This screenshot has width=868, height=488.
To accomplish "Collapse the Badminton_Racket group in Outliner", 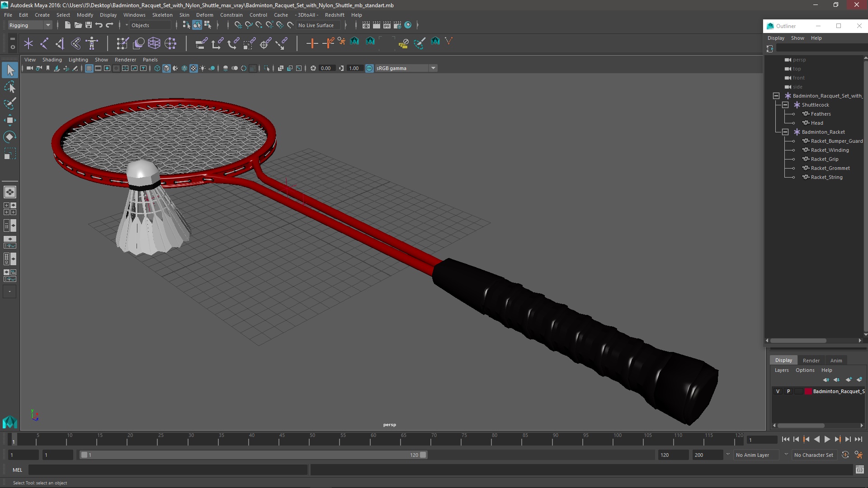I will (x=785, y=132).
